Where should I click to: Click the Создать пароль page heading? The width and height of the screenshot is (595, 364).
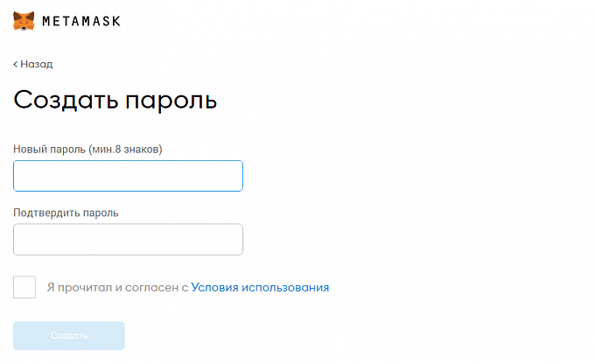coord(115,100)
